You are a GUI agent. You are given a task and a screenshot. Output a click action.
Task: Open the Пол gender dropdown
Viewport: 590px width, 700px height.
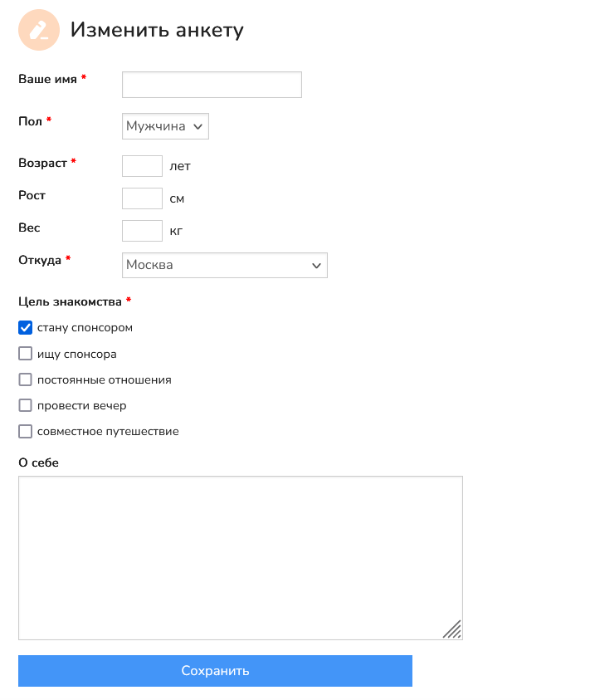pos(165,126)
